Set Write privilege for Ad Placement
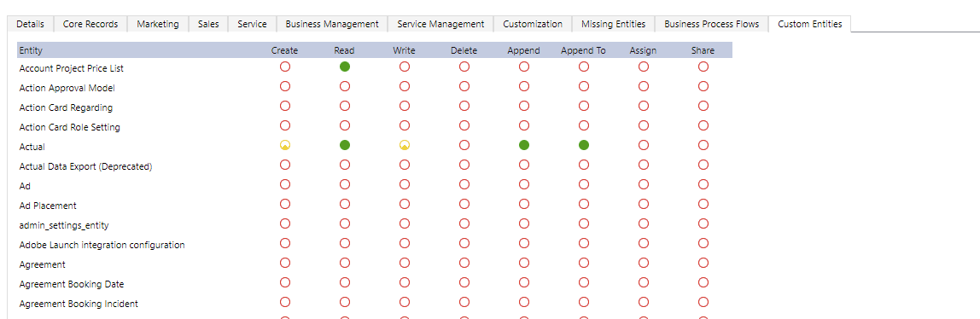980x319 pixels. click(405, 204)
